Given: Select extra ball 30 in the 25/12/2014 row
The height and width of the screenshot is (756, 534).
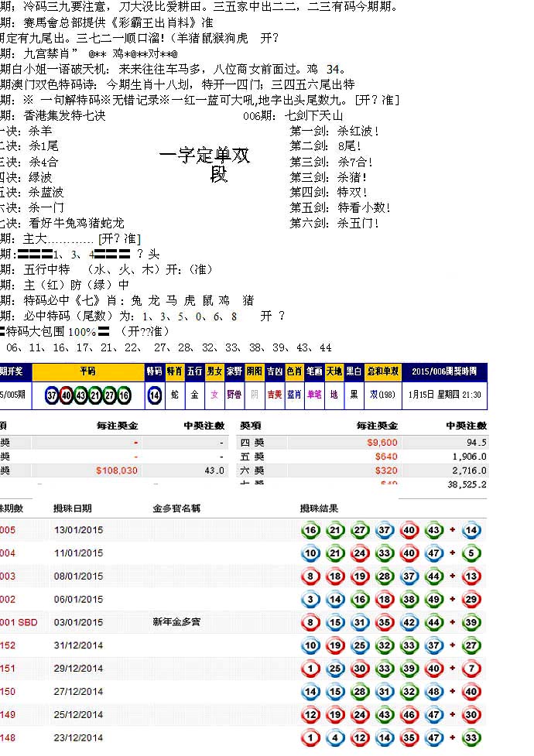Looking at the screenshot, I should pyautogui.click(x=471, y=714).
